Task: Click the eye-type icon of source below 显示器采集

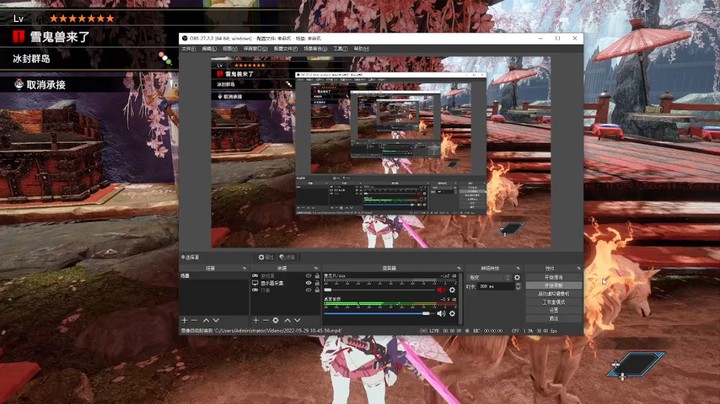Action: tap(255, 290)
